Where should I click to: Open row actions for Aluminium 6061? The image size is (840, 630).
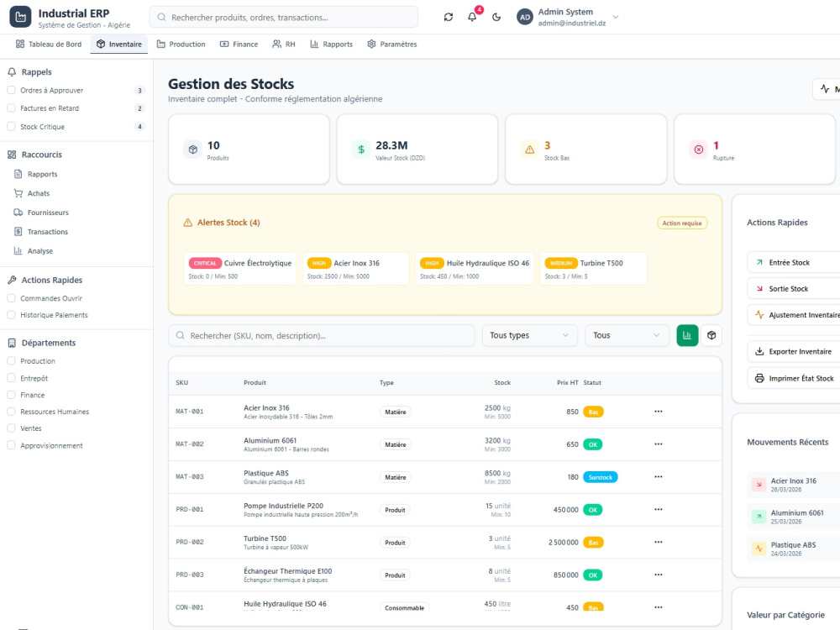point(659,444)
